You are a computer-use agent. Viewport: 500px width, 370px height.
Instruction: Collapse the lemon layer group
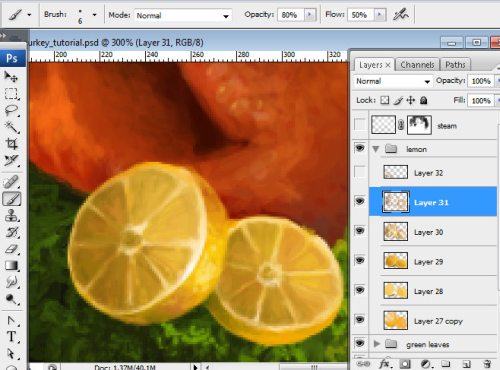tap(376, 149)
